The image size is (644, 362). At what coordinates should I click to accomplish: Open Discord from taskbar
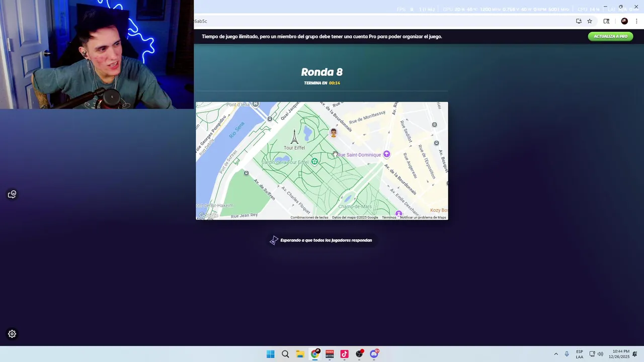(374, 354)
